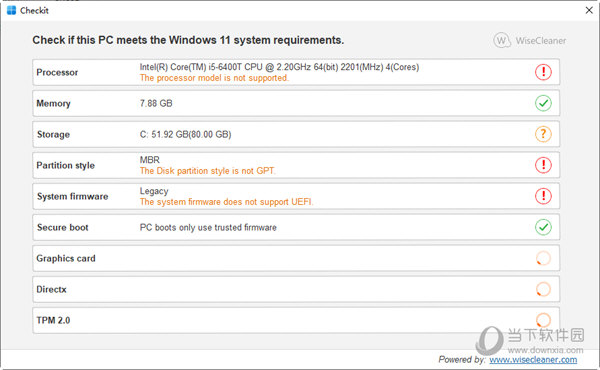Viewport: 600px width, 370px height.
Task: Click the Partition style red warning icon
Action: 543,165
